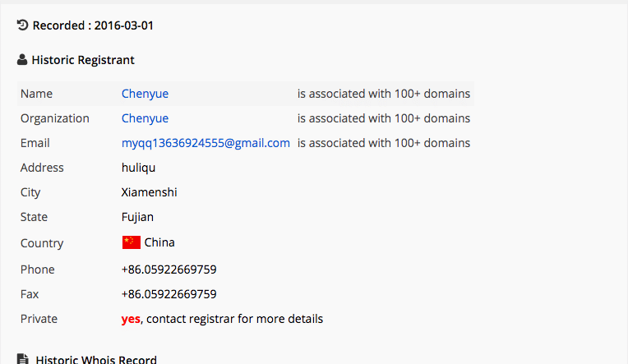Click the country name China
Viewport: 628px width, 364px height.
[x=159, y=242]
